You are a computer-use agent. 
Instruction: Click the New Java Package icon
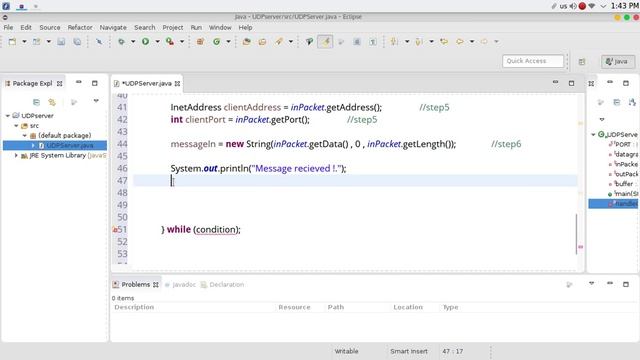tap(200, 42)
